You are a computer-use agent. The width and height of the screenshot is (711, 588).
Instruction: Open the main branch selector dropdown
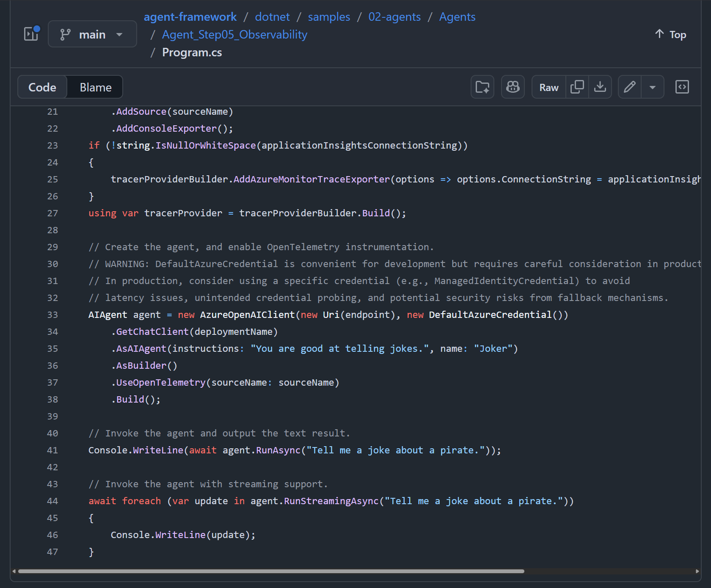(92, 34)
